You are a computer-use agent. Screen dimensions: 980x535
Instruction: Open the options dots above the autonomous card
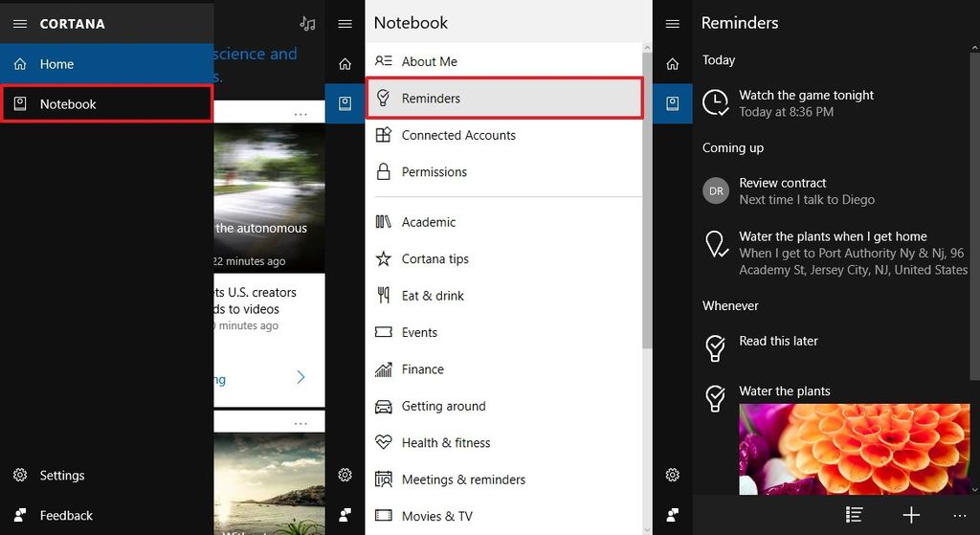(x=301, y=115)
